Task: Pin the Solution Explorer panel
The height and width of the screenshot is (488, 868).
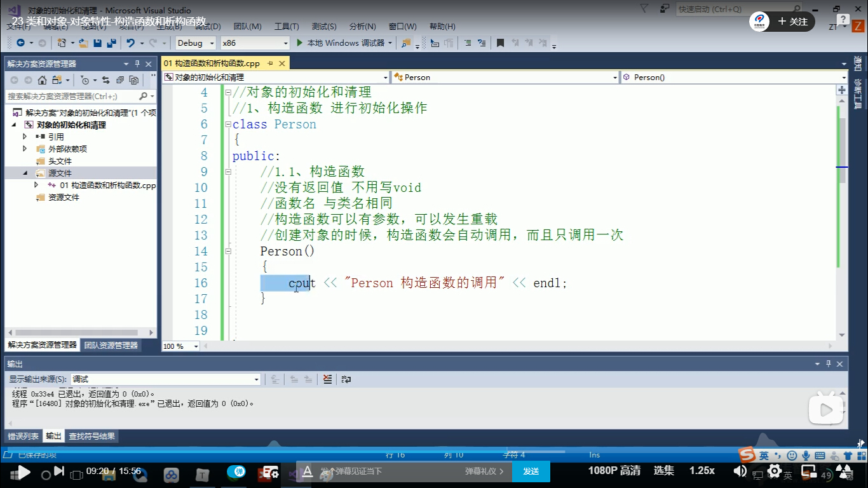Action: pyautogui.click(x=137, y=64)
